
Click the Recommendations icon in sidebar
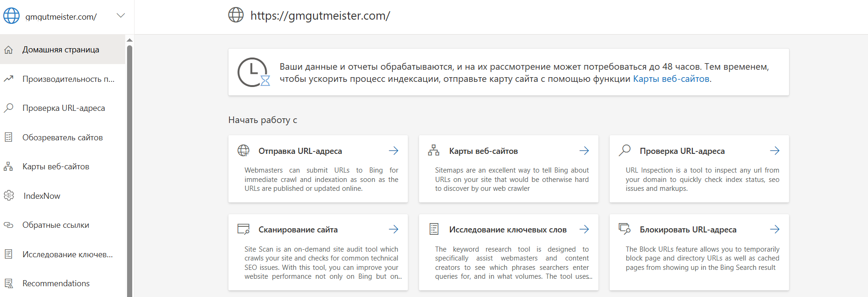8,283
